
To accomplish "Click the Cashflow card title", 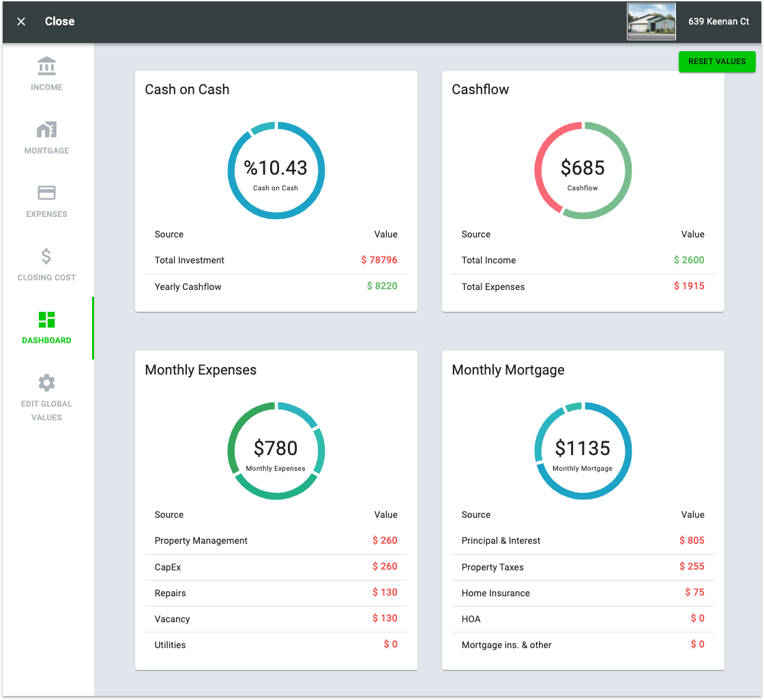I will pyautogui.click(x=480, y=89).
